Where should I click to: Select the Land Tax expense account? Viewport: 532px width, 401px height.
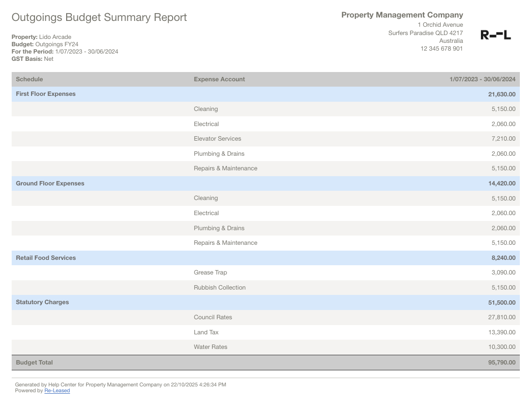click(206, 332)
